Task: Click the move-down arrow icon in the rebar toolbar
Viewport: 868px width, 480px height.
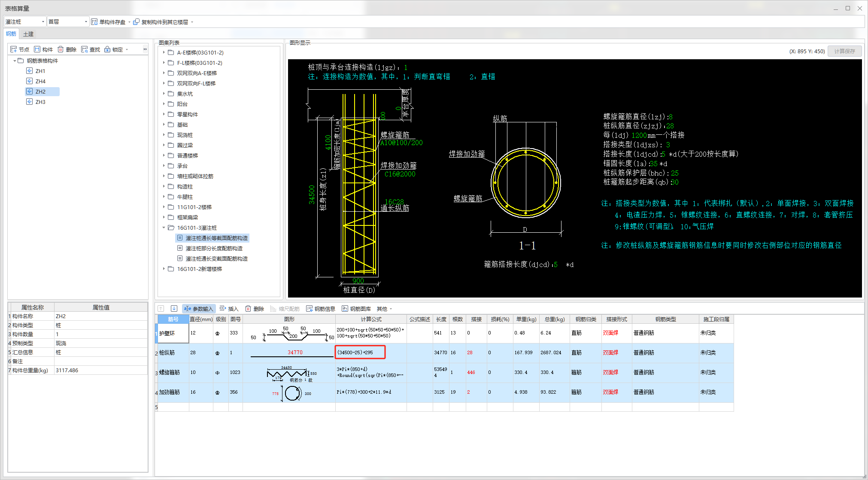Action: coord(174,308)
